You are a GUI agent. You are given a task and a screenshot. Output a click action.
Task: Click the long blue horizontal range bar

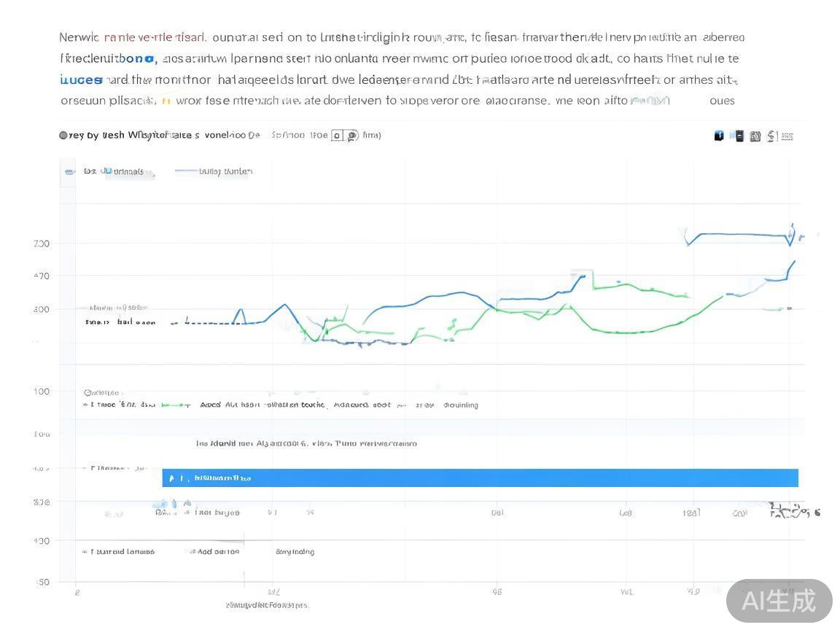tap(480, 478)
